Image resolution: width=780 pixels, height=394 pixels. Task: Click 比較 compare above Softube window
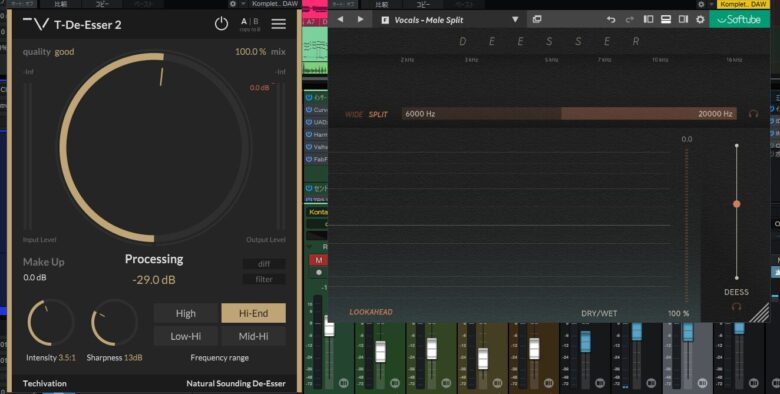click(382, 4)
